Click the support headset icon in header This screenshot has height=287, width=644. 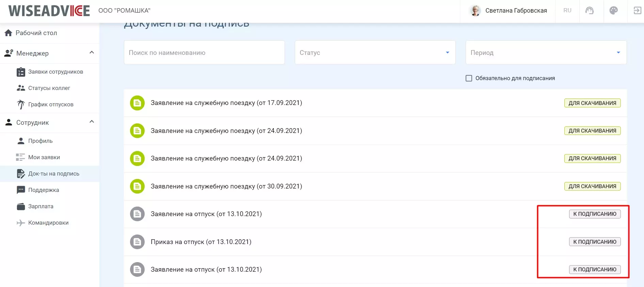[590, 11]
